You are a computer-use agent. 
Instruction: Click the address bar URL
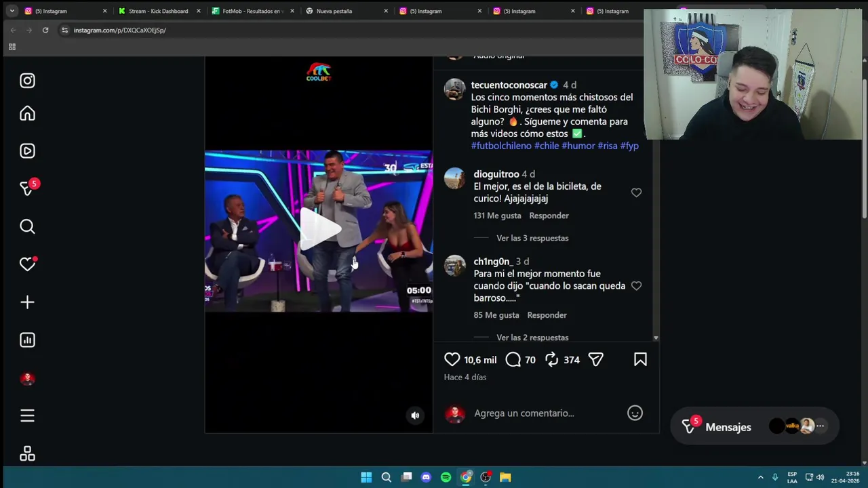119,30
